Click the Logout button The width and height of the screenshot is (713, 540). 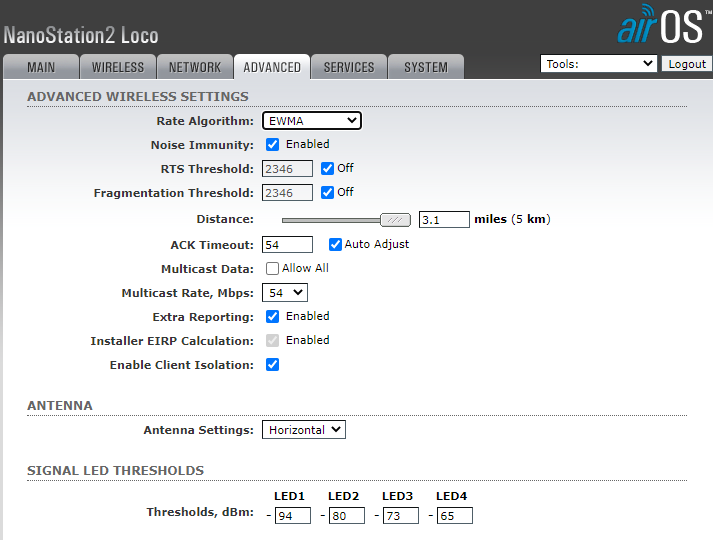[x=687, y=64]
